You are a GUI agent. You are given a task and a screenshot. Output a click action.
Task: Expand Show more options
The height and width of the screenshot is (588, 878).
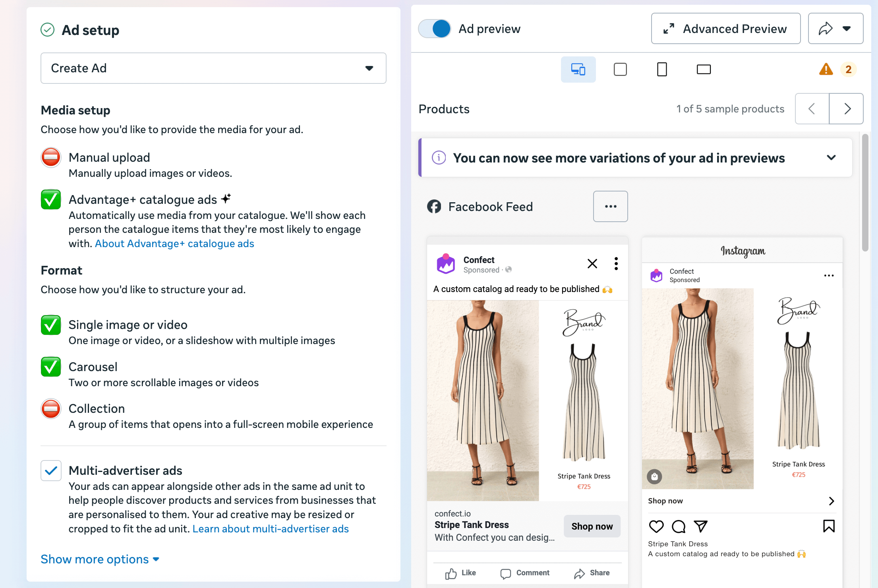[x=100, y=559]
